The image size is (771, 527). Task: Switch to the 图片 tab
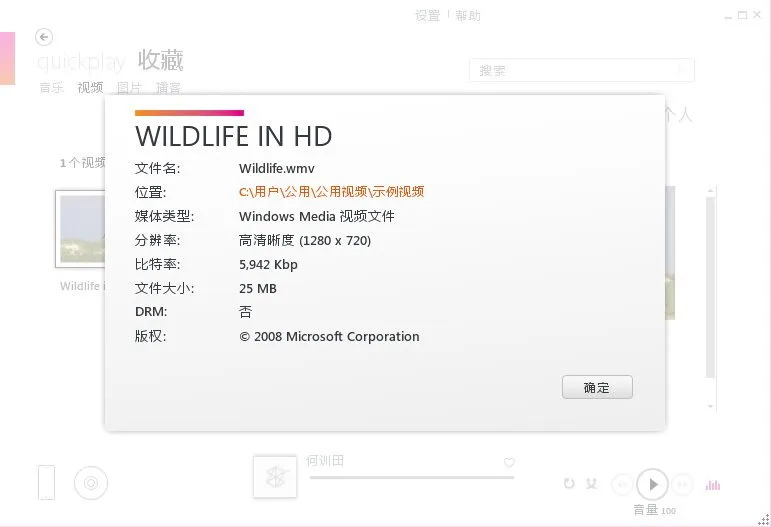129,88
